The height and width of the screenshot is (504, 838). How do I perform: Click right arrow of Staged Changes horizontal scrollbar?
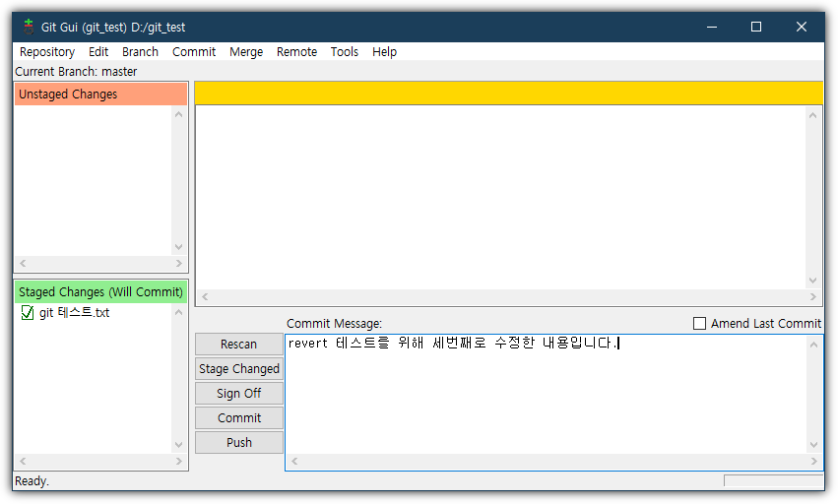click(179, 461)
